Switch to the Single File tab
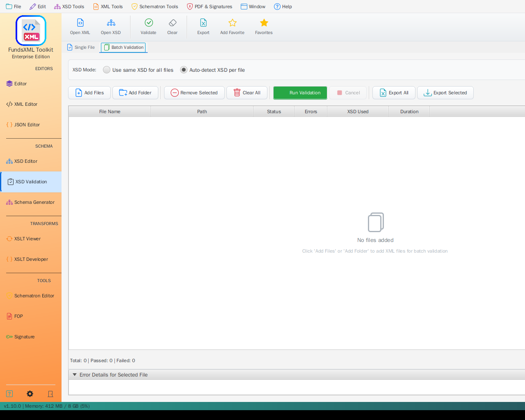Image resolution: width=525 pixels, height=420 pixels. 81,47
